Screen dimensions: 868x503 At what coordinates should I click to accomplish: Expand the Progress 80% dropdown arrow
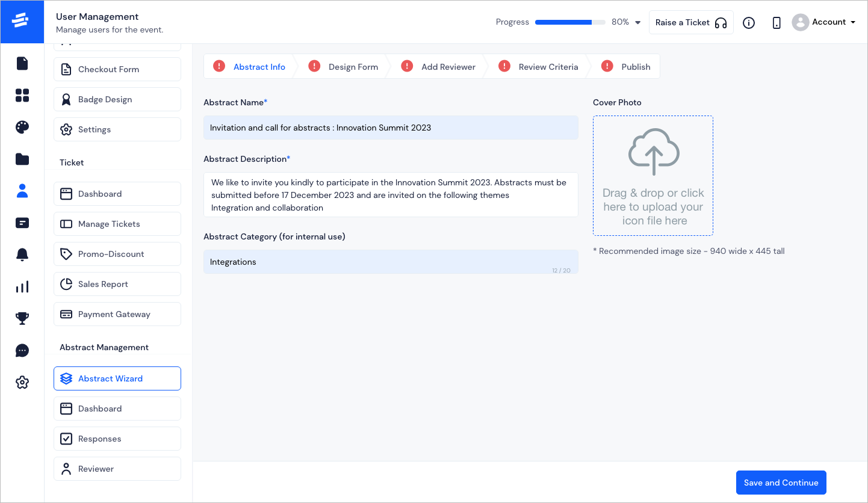tap(638, 23)
